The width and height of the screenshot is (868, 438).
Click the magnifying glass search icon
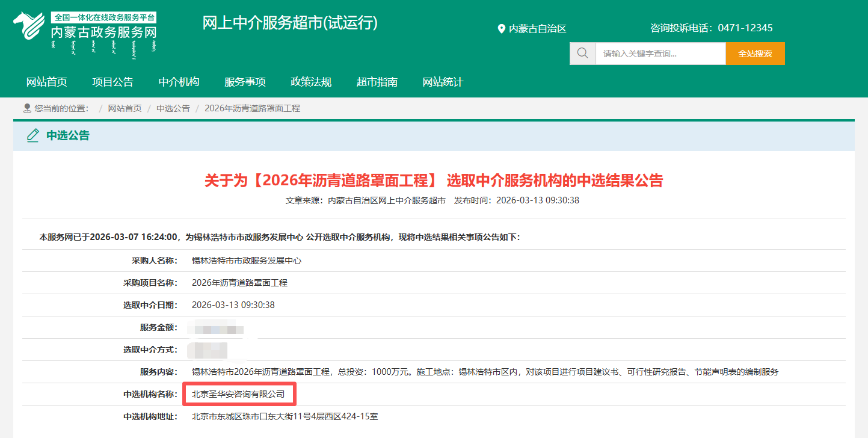coord(582,53)
